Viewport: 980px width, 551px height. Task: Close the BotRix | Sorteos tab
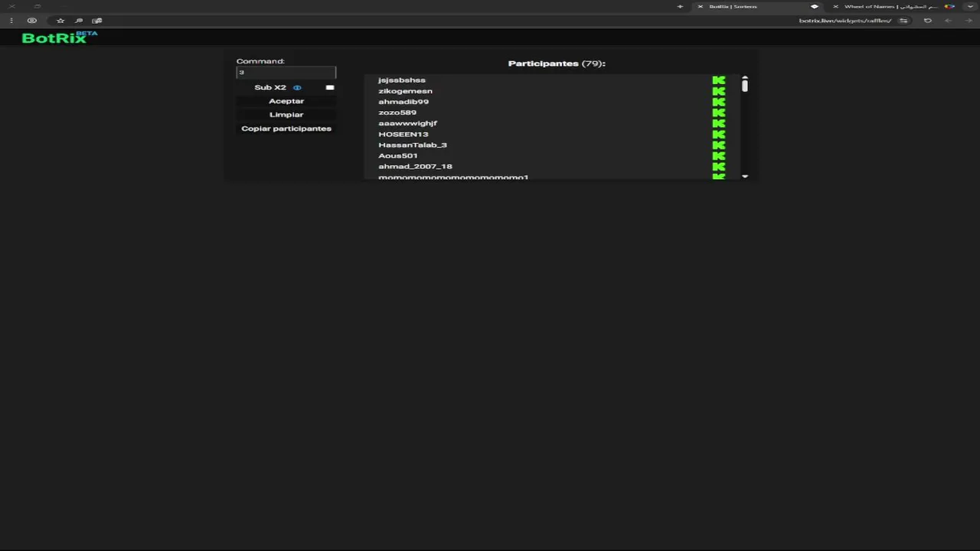coord(700,6)
